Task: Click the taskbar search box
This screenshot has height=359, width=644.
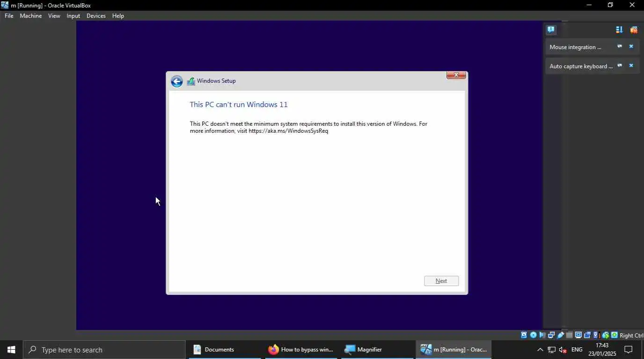Action: (104, 350)
